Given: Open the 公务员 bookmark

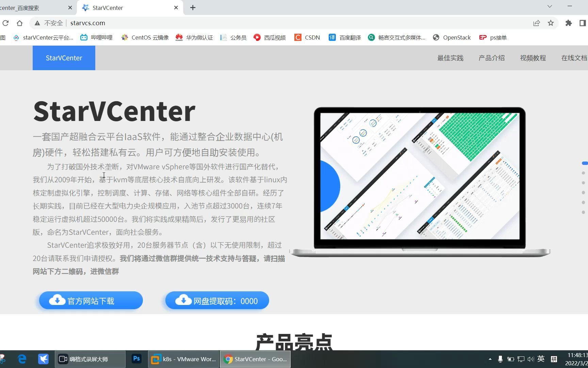Looking at the screenshot, I should coord(233,37).
